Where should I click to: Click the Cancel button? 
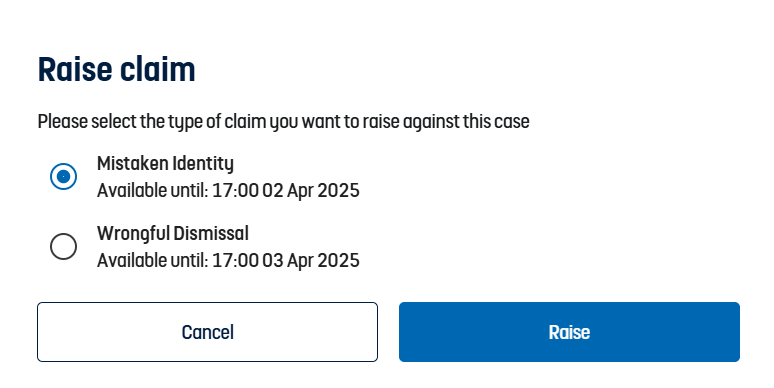coord(207,332)
